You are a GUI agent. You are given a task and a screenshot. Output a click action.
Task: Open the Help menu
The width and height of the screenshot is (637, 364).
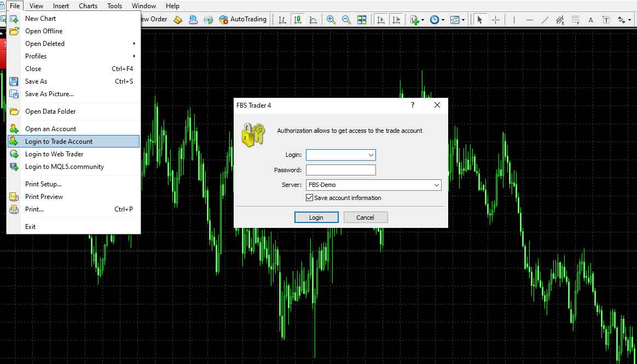click(x=172, y=5)
